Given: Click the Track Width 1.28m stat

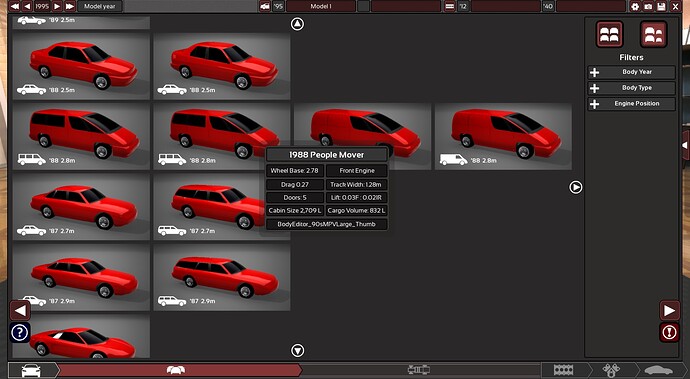Looking at the screenshot, I should [357, 184].
